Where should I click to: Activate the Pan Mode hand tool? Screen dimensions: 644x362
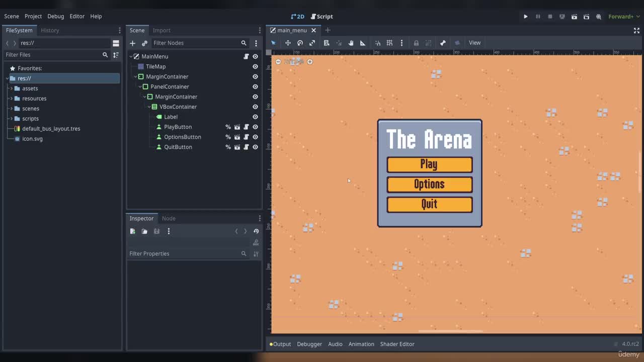click(x=351, y=43)
